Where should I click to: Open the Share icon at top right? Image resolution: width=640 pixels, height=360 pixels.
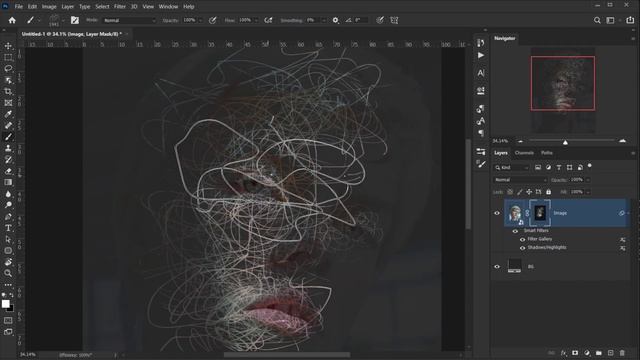click(630, 20)
